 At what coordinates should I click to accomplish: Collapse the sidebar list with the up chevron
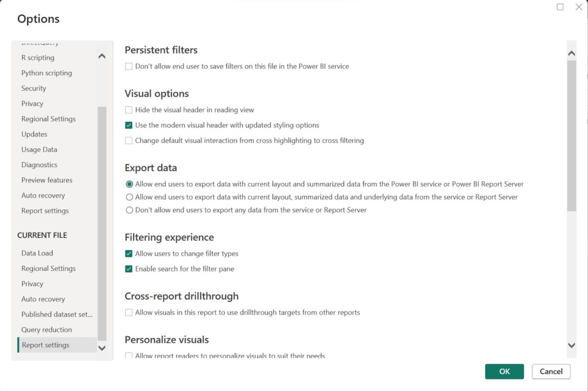pyautogui.click(x=102, y=56)
